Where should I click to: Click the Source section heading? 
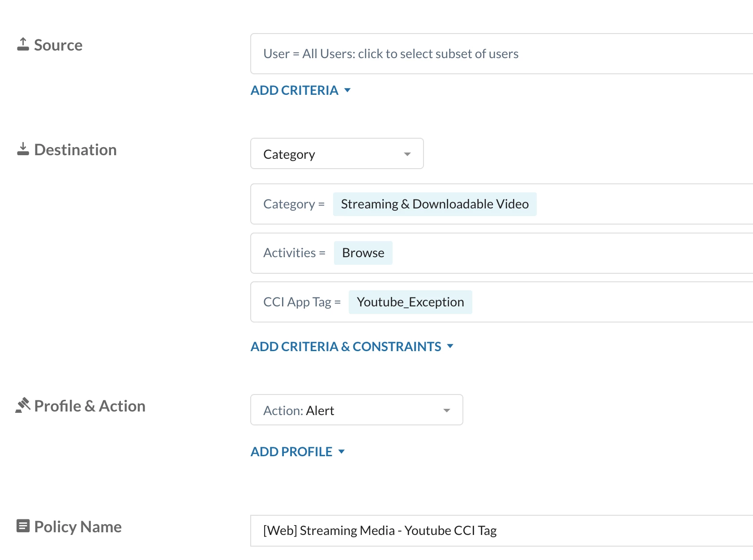point(58,45)
